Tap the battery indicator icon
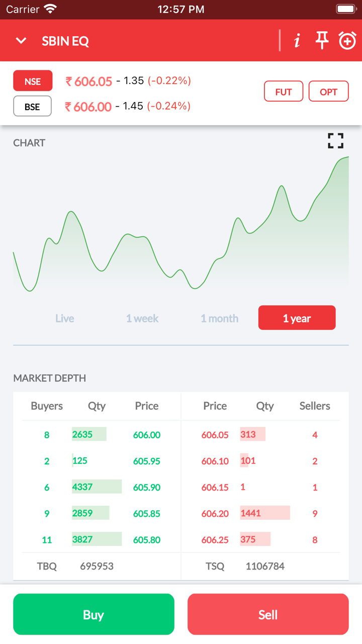362x644 pixels. click(346, 9)
